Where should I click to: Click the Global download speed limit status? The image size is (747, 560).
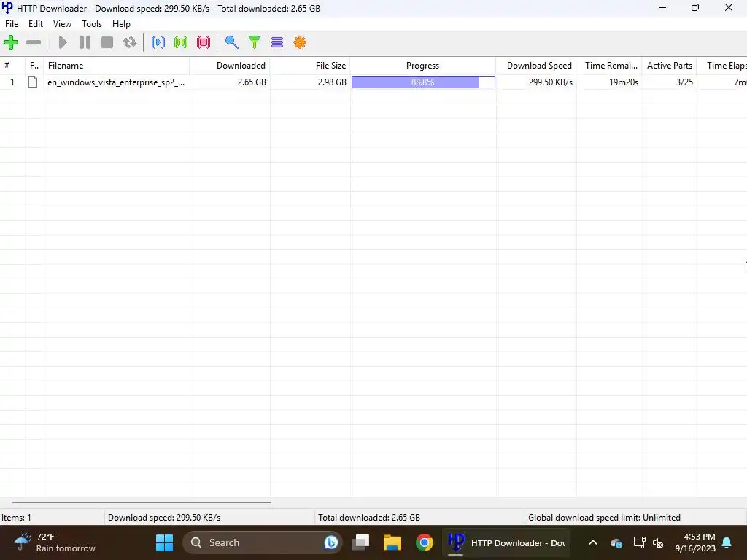(635, 517)
